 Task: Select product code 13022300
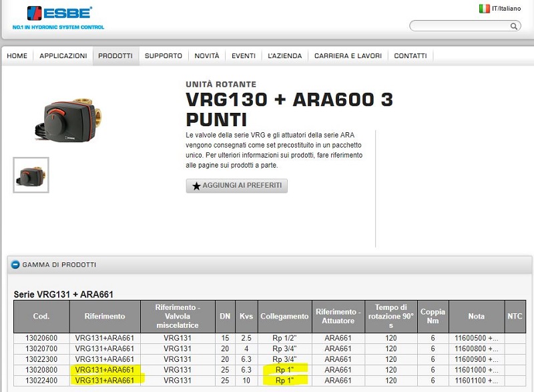pos(41,359)
